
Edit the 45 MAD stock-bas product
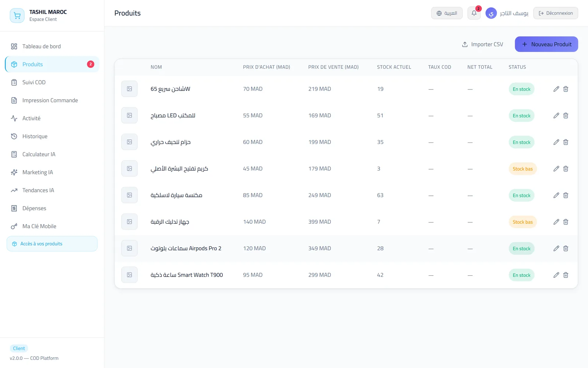[556, 169]
